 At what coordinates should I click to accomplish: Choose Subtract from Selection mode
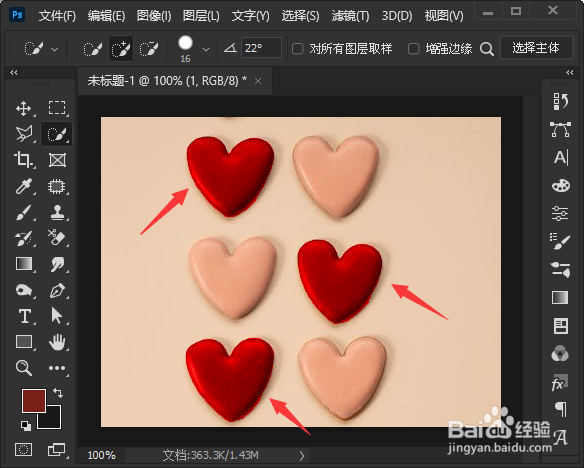click(149, 49)
